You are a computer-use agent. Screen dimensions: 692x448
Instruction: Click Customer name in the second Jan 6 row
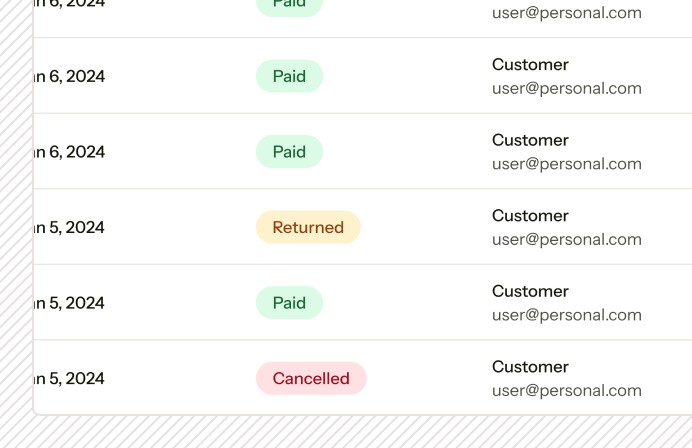tap(530, 140)
